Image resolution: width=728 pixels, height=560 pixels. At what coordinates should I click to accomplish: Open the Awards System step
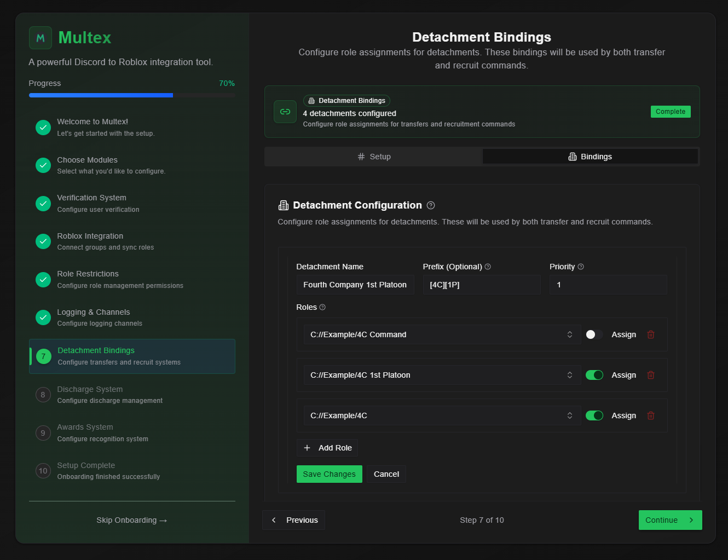[x=132, y=433]
